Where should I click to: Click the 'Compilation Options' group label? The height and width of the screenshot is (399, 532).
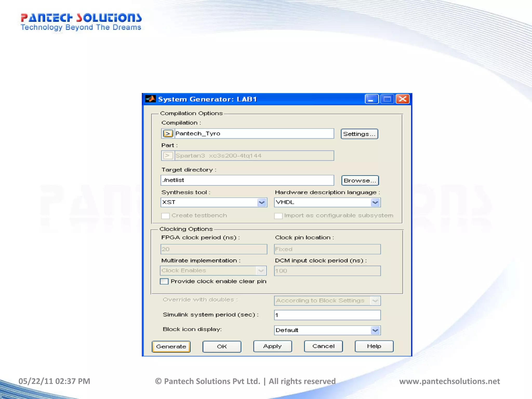[191, 113]
